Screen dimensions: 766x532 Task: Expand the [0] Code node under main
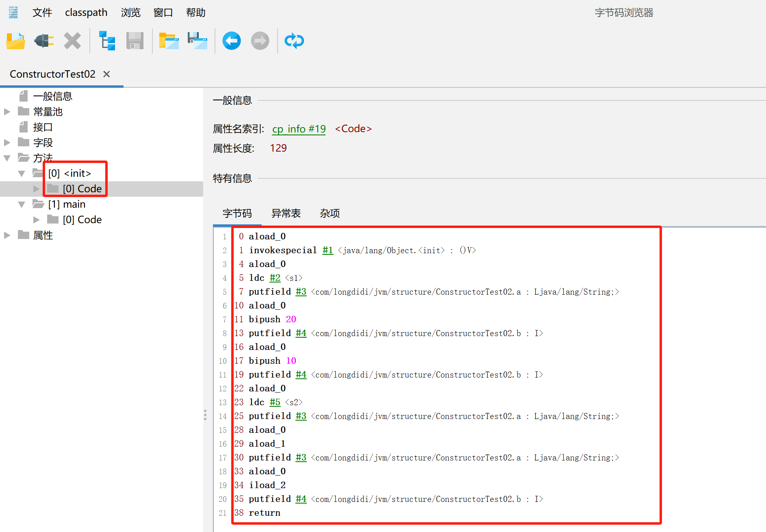[36, 219]
